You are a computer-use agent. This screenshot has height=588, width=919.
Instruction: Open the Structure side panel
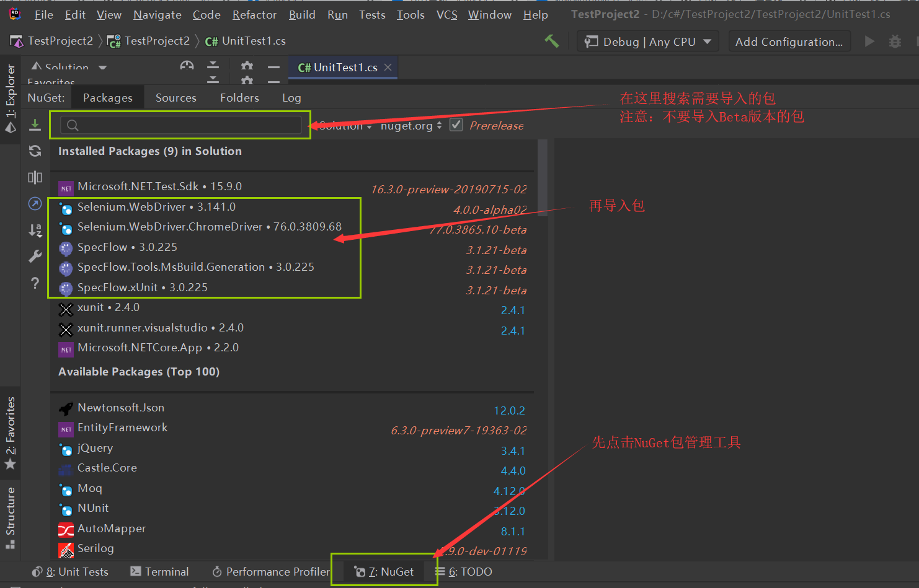click(x=10, y=517)
